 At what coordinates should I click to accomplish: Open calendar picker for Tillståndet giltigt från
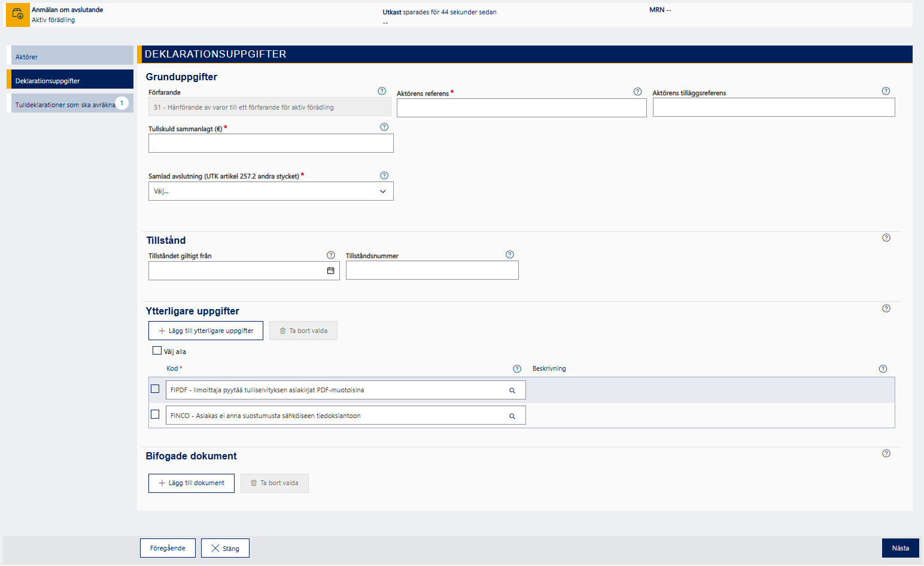click(330, 271)
